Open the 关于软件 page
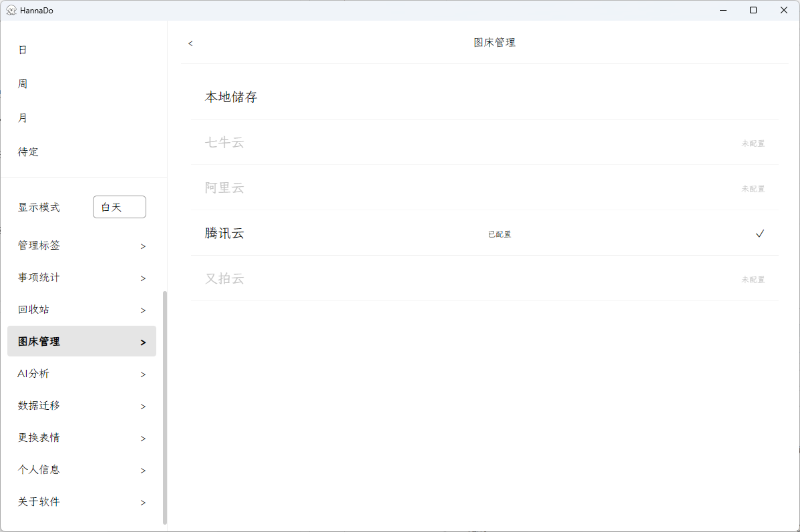Screen dimensions: 800x532 click(x=38, y=501)
